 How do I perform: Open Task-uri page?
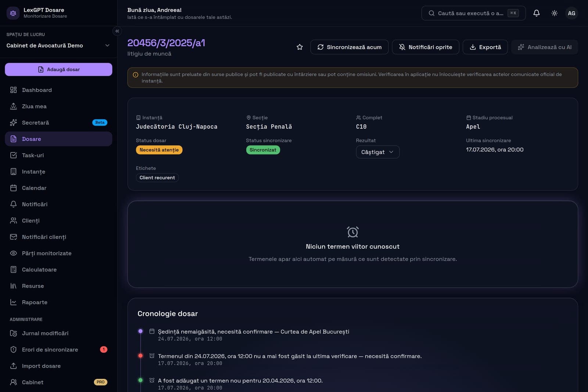[58, 155]
